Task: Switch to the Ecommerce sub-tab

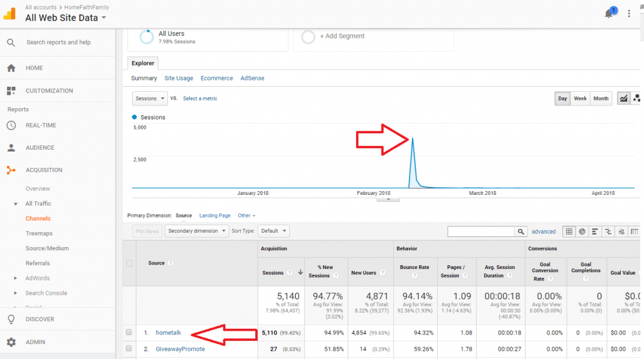Action: click(216, 78)
